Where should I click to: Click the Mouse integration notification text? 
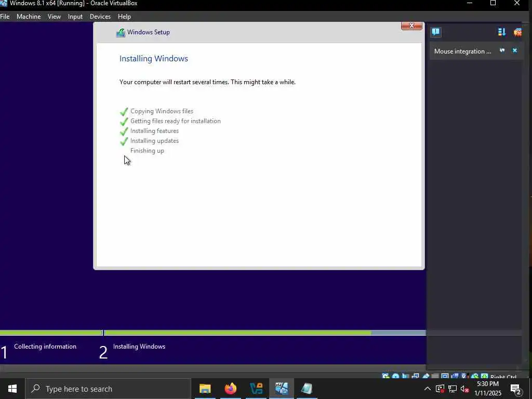(462, 51)
